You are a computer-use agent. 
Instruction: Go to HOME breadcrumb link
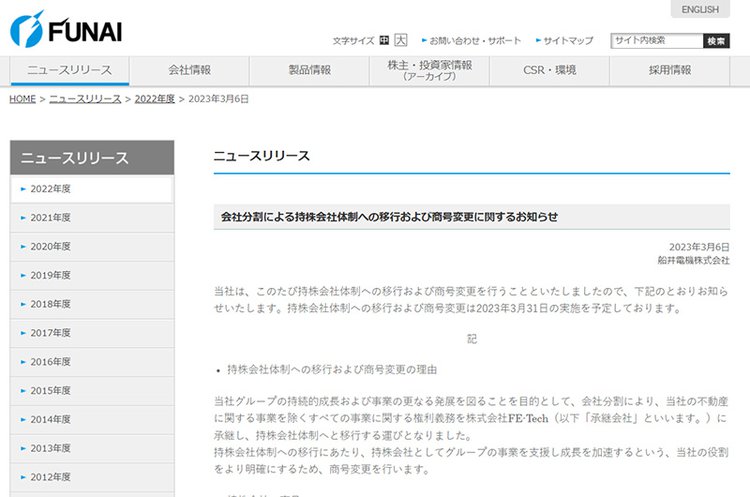point(22,99)
